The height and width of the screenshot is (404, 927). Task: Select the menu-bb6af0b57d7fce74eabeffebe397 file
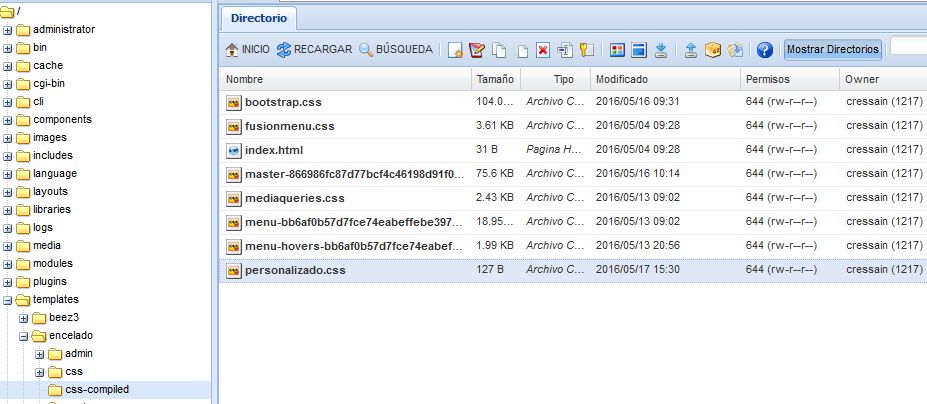pyautogui.click(x=354, y=222)
